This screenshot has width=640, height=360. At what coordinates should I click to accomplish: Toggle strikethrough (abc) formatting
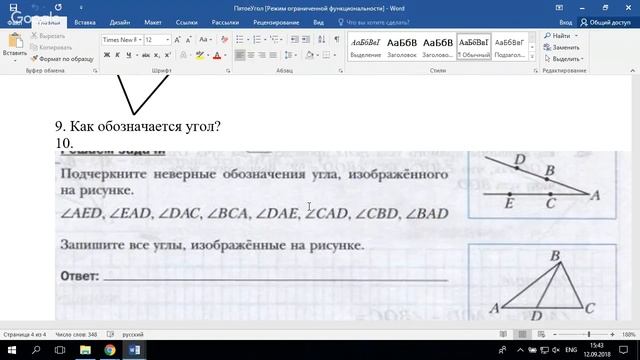coord(146,55)
